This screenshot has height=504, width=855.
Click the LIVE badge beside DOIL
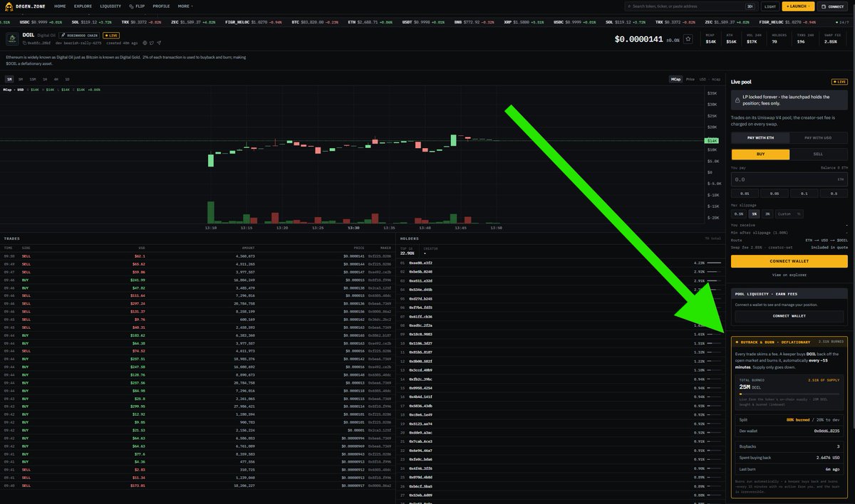(110, 35)
